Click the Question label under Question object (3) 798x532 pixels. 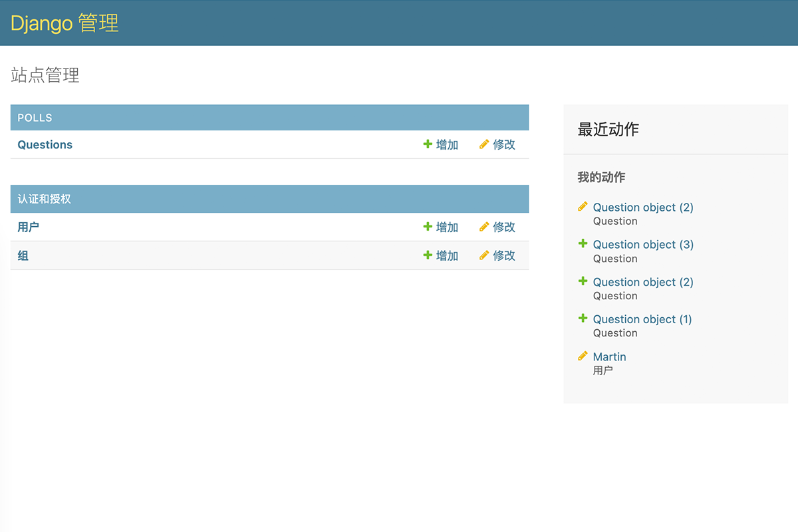[x=615, y=259]
